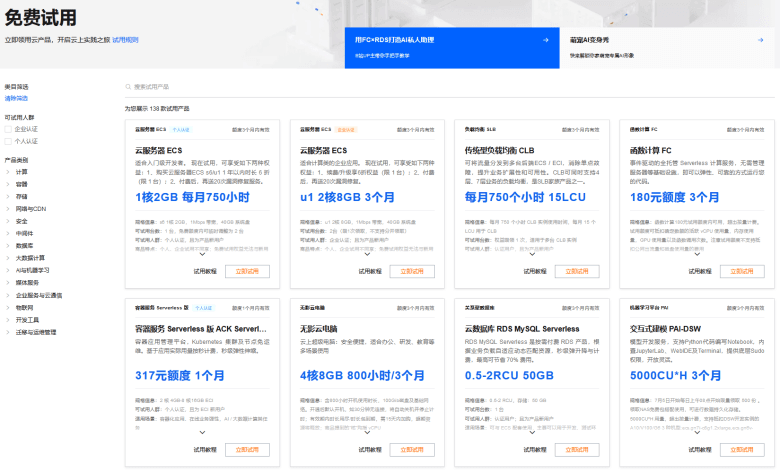Click the 清除筛选 link
The width and height of the screenshot is (780, 473).
coord(16,98)
